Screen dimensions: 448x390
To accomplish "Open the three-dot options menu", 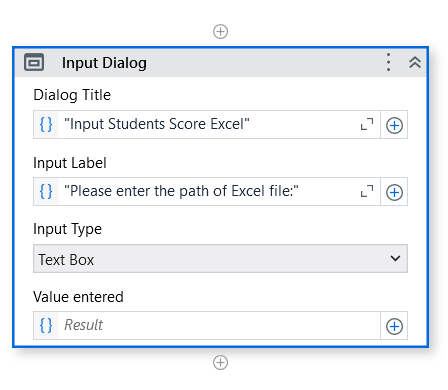I will click(388, 62).
